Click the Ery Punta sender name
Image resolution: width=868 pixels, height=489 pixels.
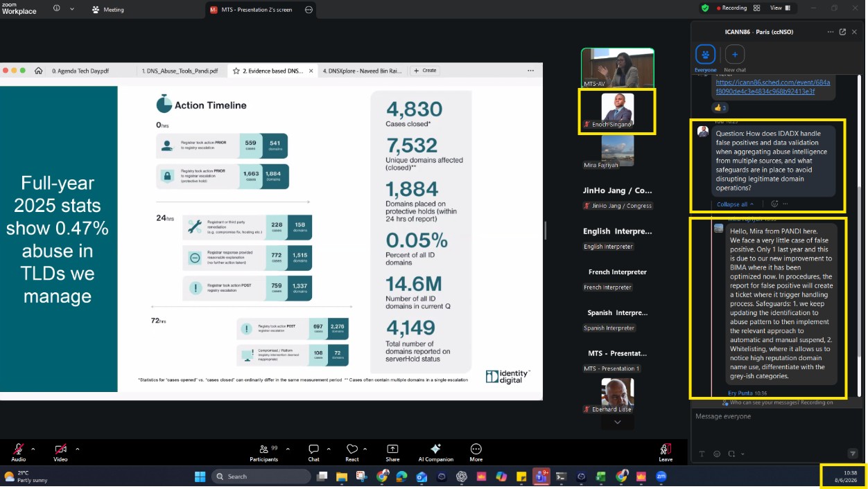(740, 393)
